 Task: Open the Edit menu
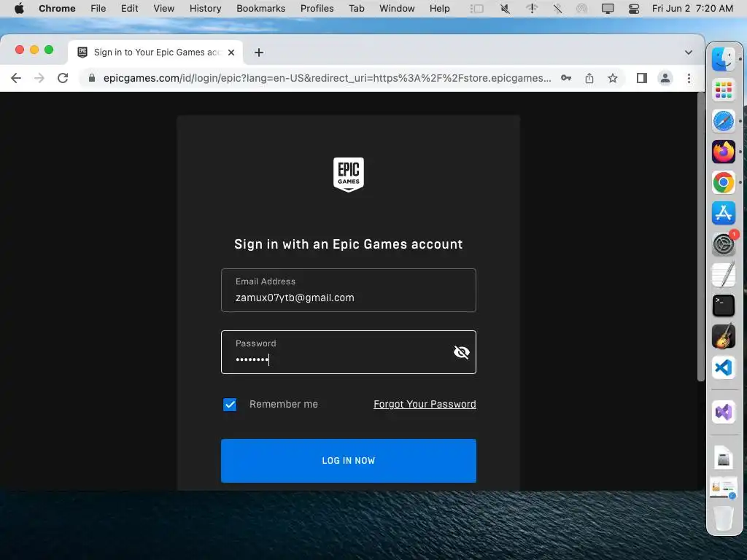129,9
